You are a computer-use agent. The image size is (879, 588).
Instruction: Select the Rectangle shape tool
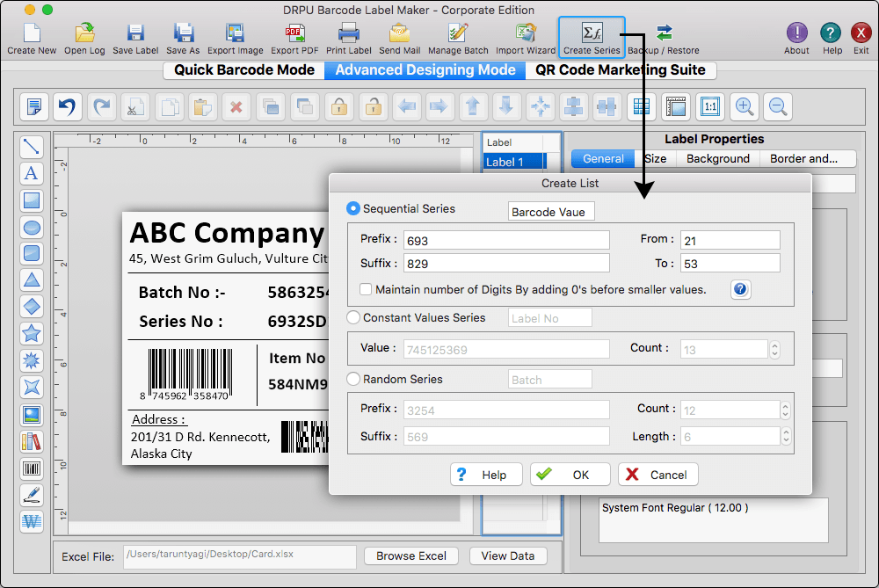(x=32, y=200)
